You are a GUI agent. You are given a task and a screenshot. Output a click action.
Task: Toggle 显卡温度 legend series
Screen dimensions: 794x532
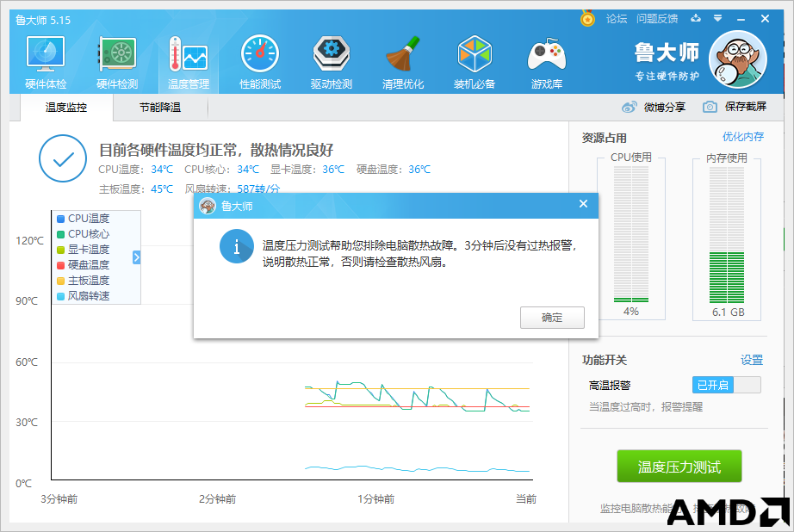click(x=84, y=249)
